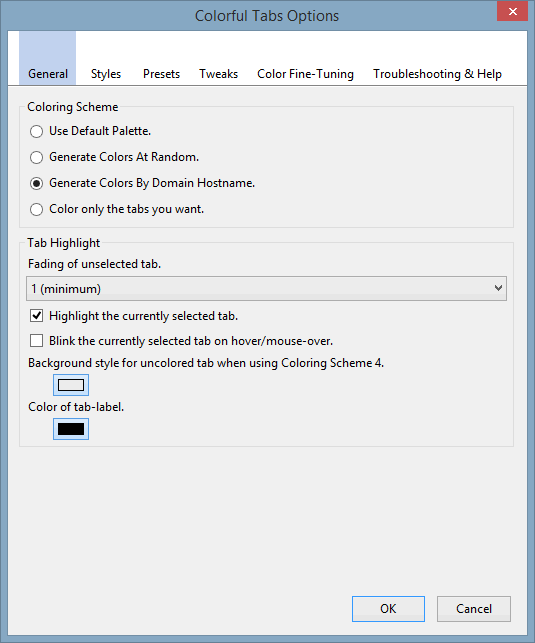535x643 pixels.
Task: Go to the Presets tab
Action: click(x=162, y=74)
